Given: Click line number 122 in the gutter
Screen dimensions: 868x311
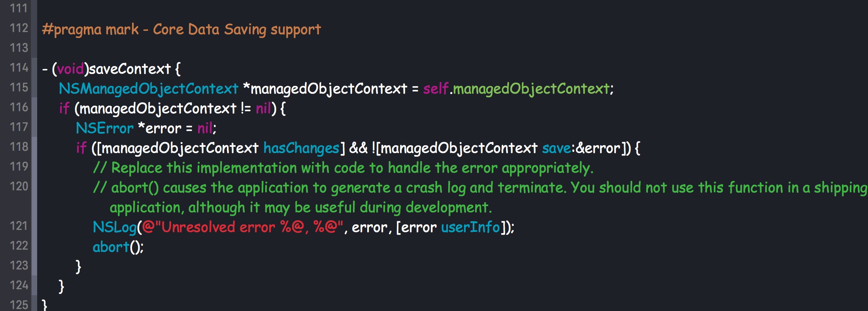Looking at the screenshot, I should pos(19,246).
